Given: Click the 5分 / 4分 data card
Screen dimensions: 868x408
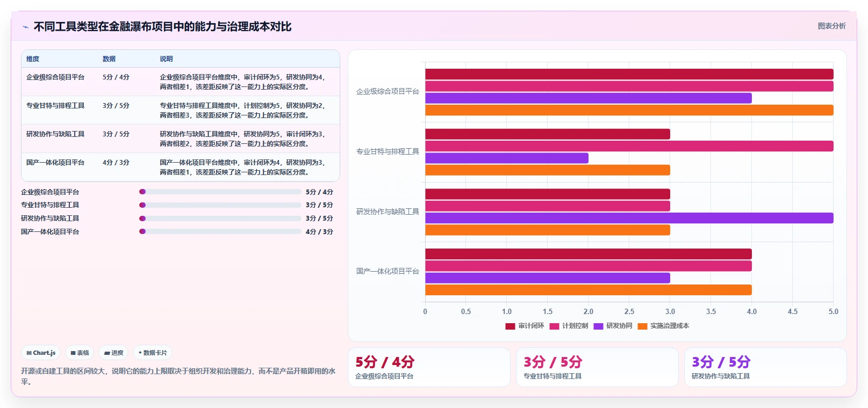Looking at the screenshot, I should (429, 367).
